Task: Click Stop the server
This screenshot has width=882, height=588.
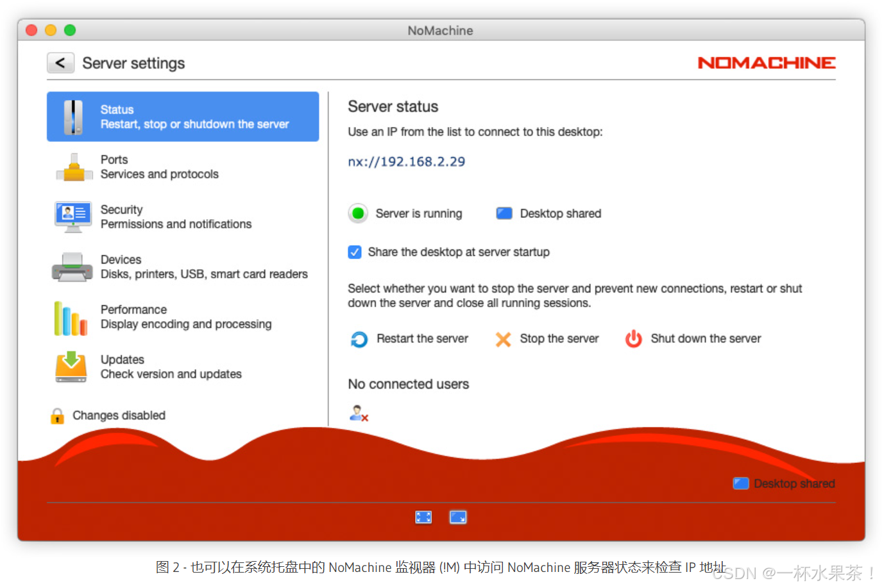Action: 559,339
